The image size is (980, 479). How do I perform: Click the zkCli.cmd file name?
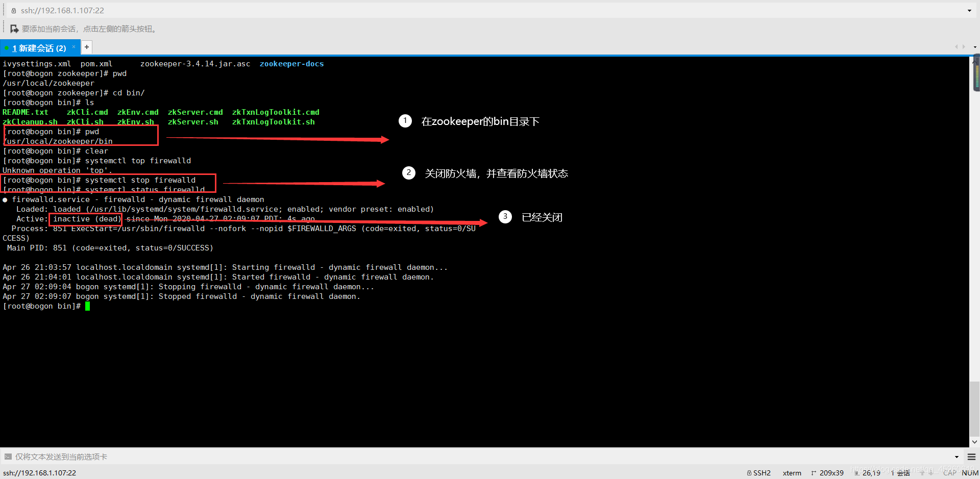(87, 112)
